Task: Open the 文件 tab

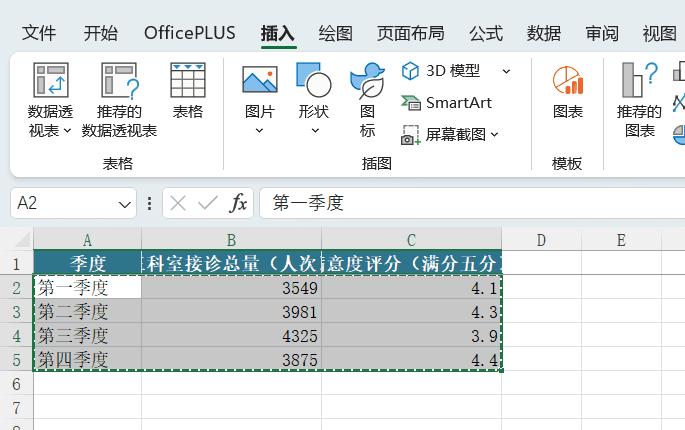Action: 39,33
